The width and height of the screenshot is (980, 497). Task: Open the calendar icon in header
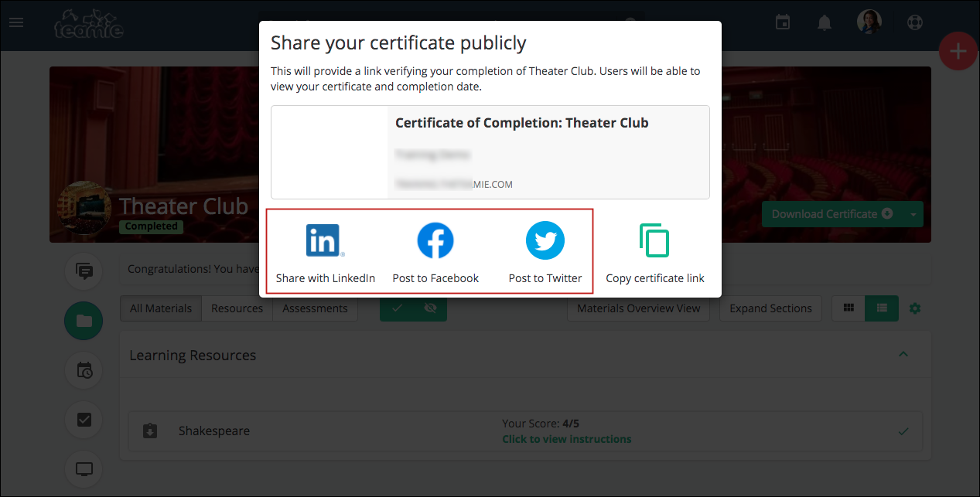(x=783, y=22)
